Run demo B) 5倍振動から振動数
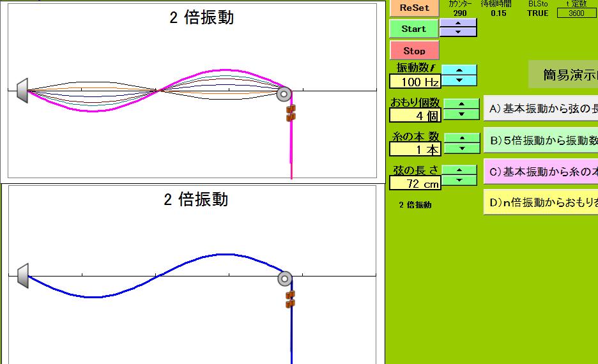The height and width of the screenshot is (364, 598). point(540,140)
